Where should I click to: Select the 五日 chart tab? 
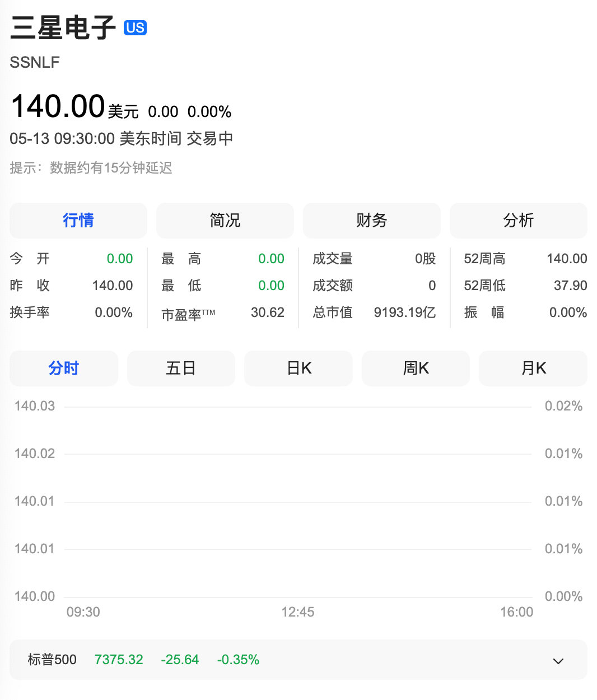(x=181, y=368)
